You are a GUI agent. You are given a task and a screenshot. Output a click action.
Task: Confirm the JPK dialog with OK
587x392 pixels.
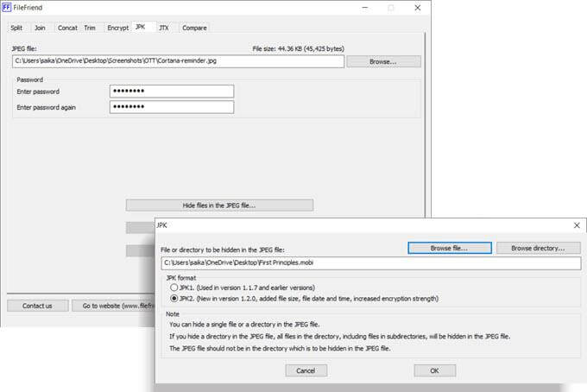(x=434, y=370)
